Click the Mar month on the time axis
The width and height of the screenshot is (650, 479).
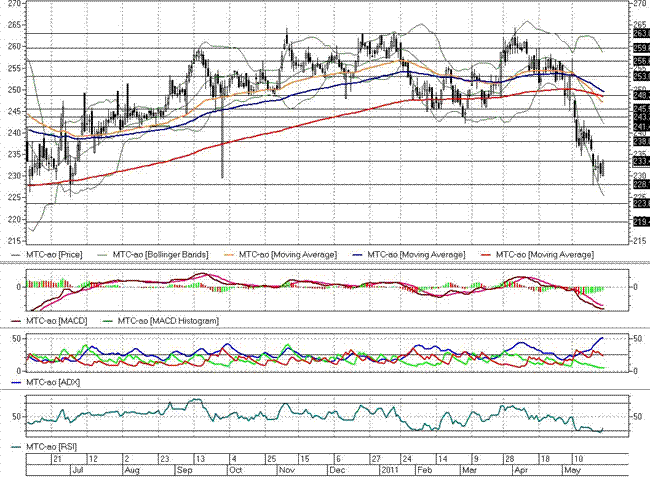(x=467, y=468)
